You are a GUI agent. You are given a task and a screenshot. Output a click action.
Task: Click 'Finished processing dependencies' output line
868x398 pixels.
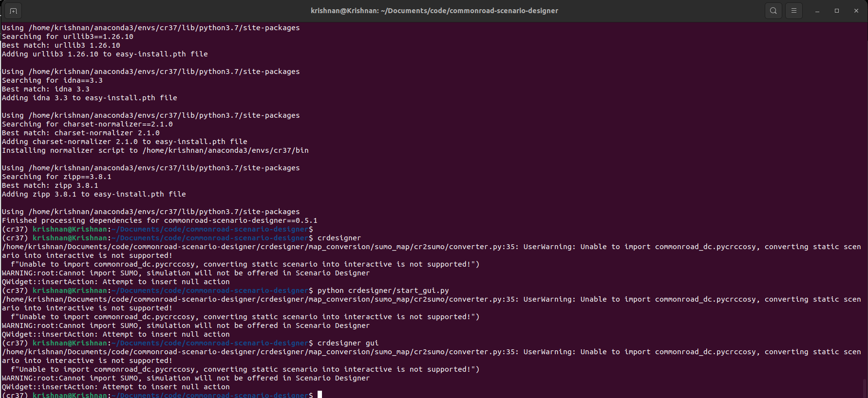click(159, 220)
